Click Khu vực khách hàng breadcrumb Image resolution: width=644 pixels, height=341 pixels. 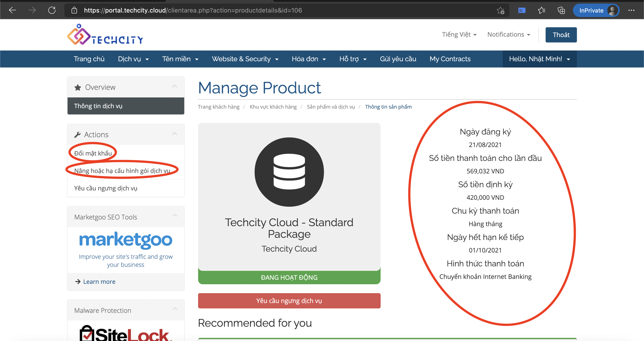[x=273, y=107]
